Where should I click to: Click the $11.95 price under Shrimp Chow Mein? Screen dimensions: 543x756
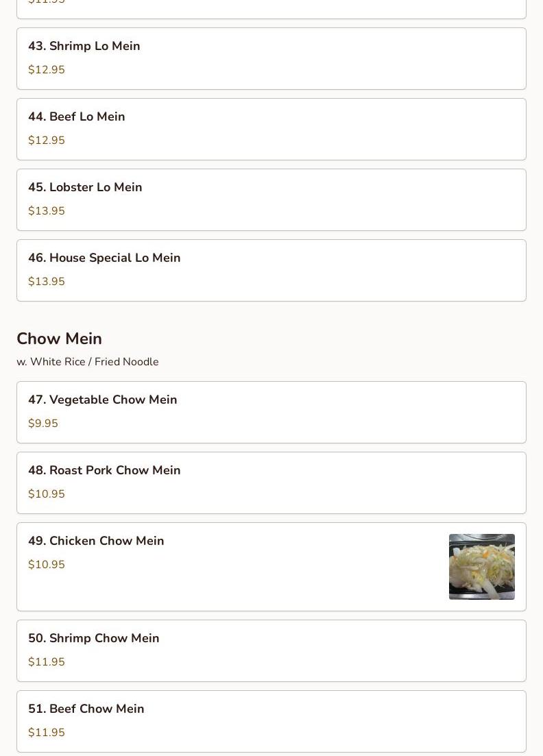[x=47, y=662]
